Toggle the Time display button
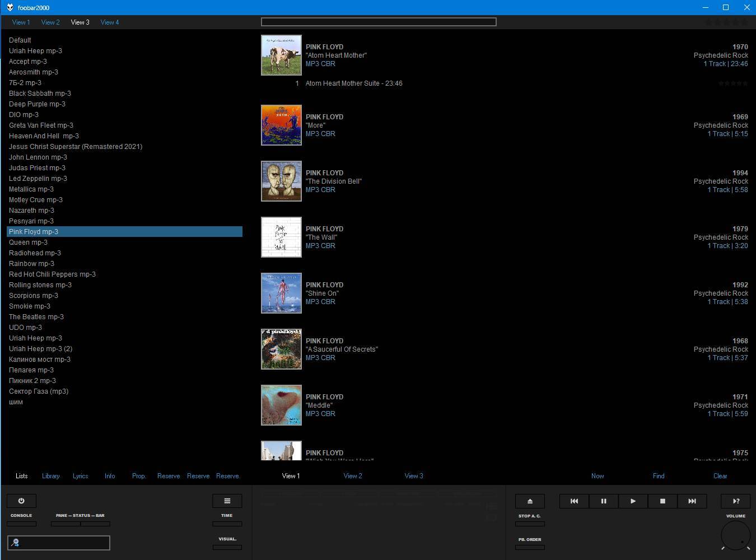The image size is (756, 560). click(227, 524)
